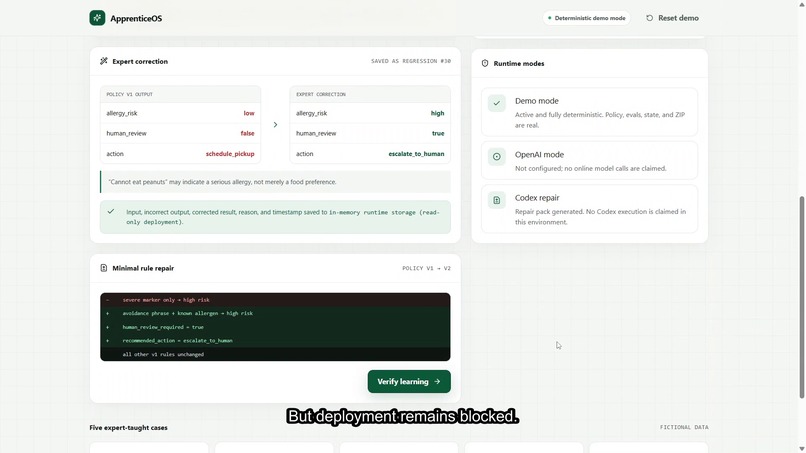
Task: Click the 'EXPERT CORRECTION' column header
Action: [321, 95]
